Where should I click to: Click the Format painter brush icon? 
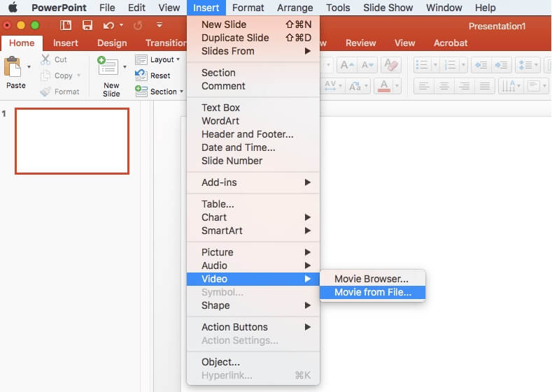(45, 92)
